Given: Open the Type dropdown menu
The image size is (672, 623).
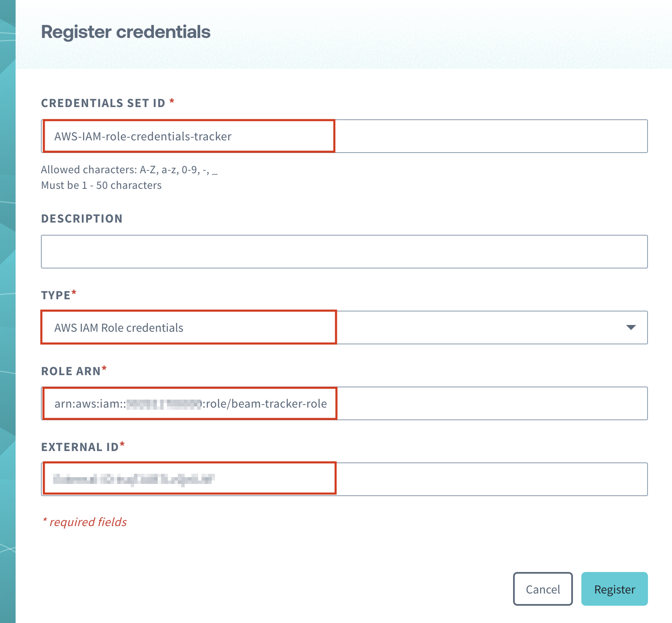Looking at the screenshot, I should [x=344, y=328].
